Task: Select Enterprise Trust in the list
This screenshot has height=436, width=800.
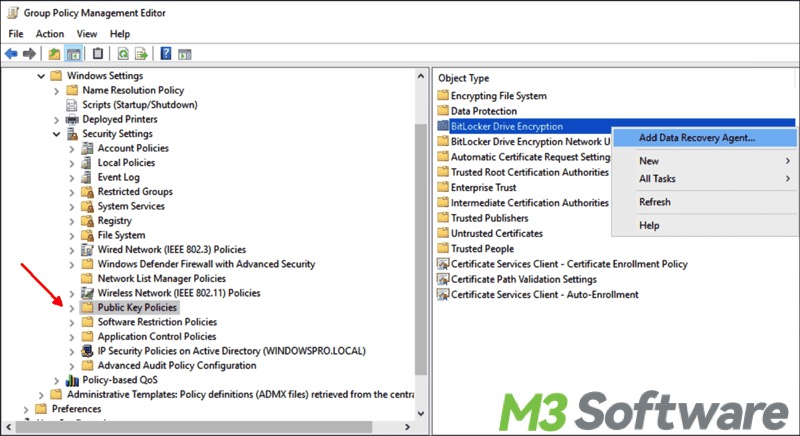Action: [x=484, y=188]
